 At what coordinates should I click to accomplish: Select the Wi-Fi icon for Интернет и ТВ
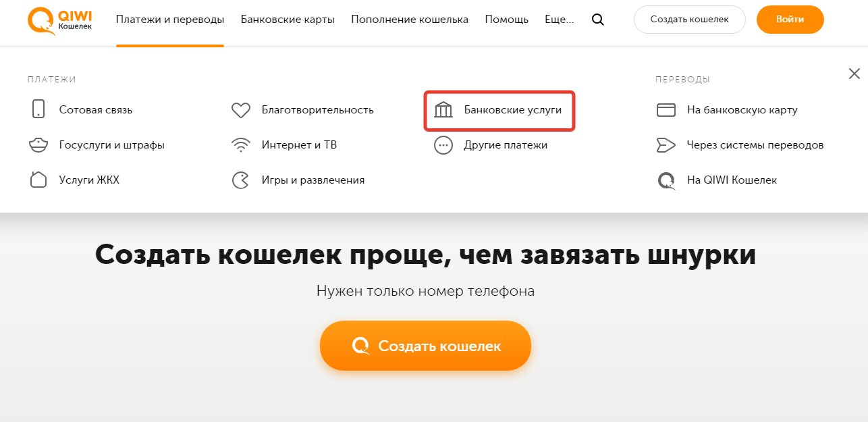(241, 144)
